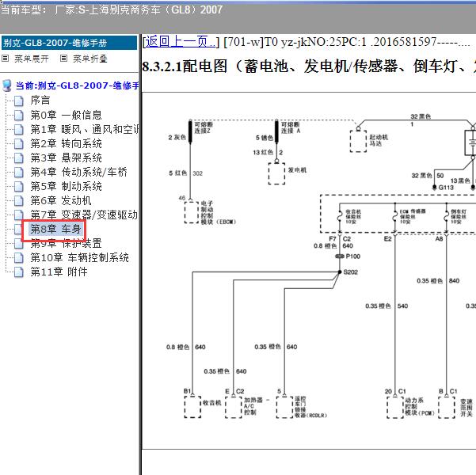Click the 当前车型 title bar text
Image resolution: width=476 pixels, height=475 pixels.
point(112,9)
